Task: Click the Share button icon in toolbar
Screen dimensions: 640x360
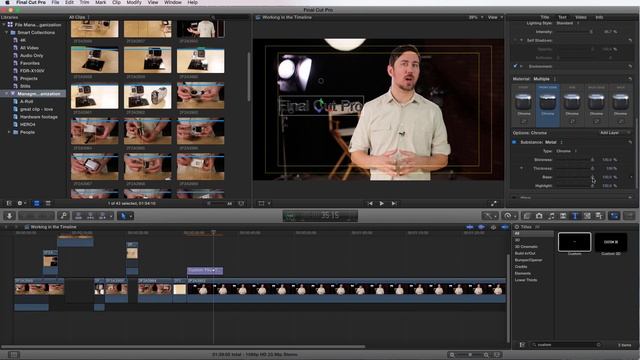Action: tap(629, 216)
